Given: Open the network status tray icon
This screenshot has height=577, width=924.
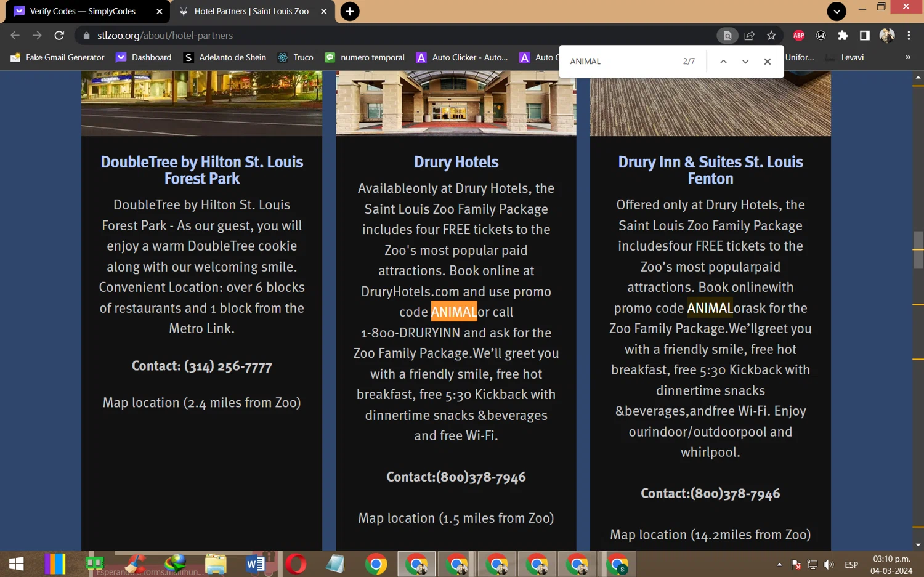Looking at the screenshot, I should (813, 565).
